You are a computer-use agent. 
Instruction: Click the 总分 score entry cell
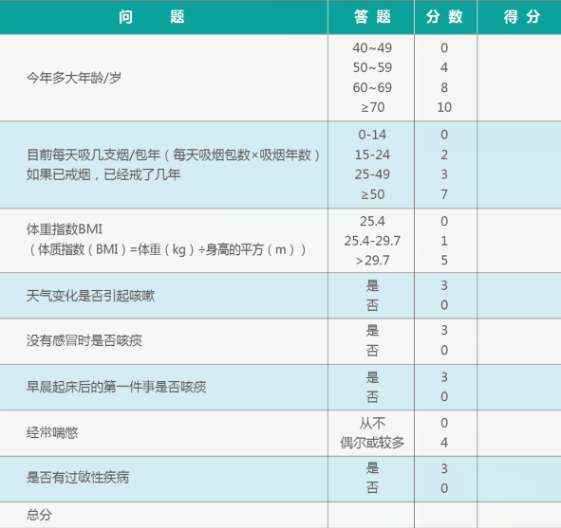pos(519,515)
